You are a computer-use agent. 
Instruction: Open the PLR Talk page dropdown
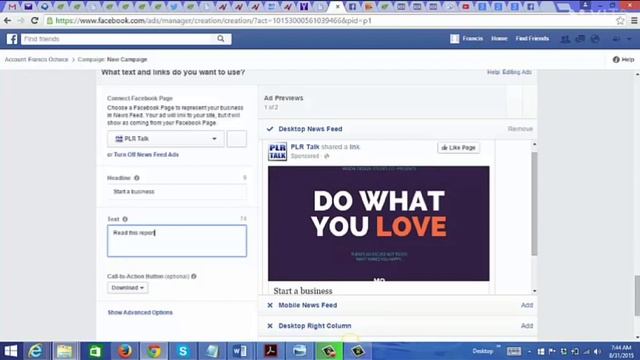(166, 139)
